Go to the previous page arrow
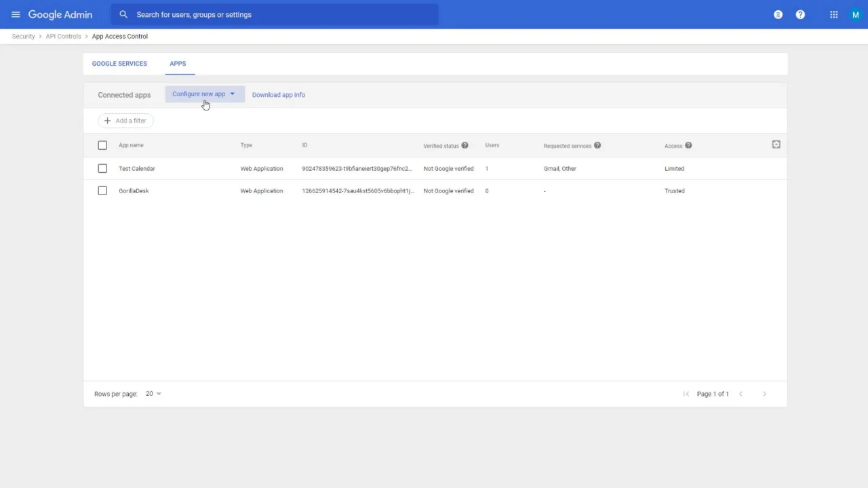This screenshot has width=868, height=488. coord(741,394)
